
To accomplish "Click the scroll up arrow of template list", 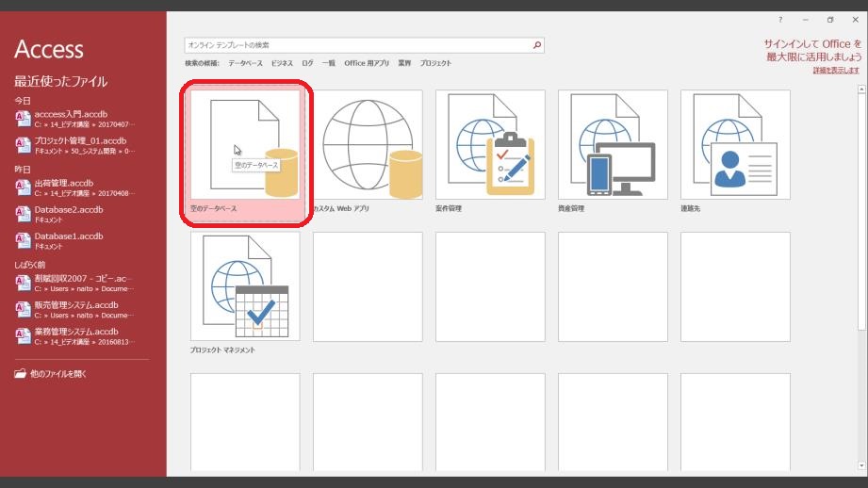I will [861, 89].
